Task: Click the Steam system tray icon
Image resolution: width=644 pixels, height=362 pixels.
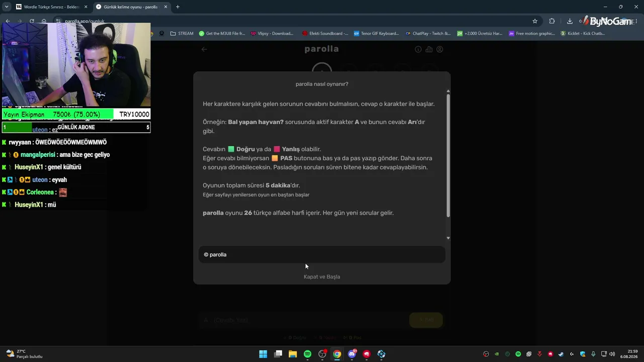Action: (x=561, y=354)
